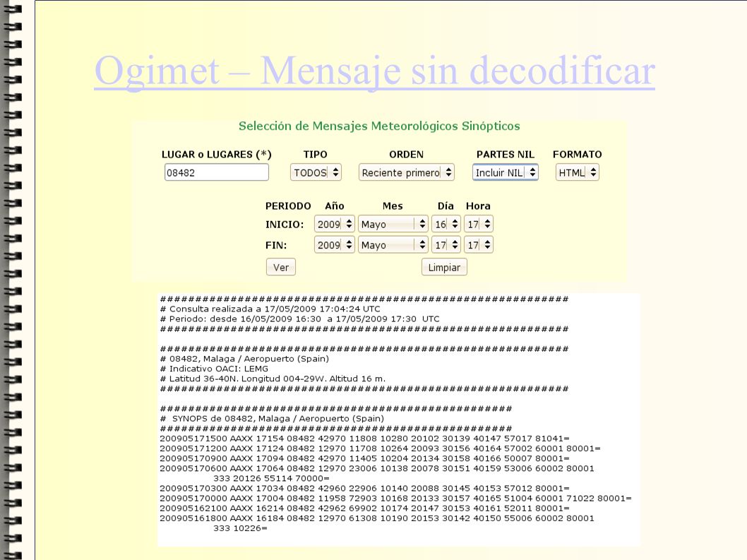
Task: Open the FIN Mes dropdown showing Mayo
Action: tap(393, 245)
